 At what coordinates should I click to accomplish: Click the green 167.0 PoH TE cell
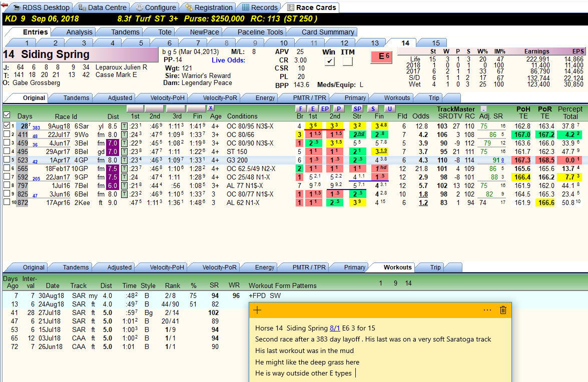pos(522,135)
